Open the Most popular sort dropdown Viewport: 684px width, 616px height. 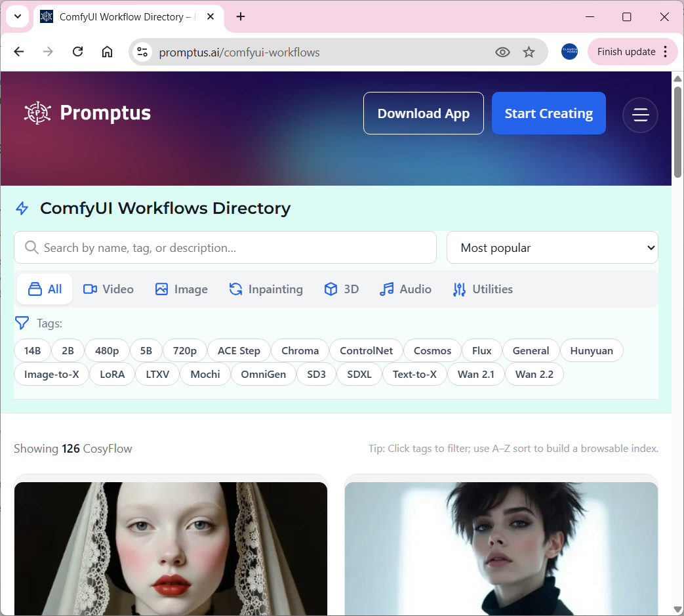tap(552, 247)
